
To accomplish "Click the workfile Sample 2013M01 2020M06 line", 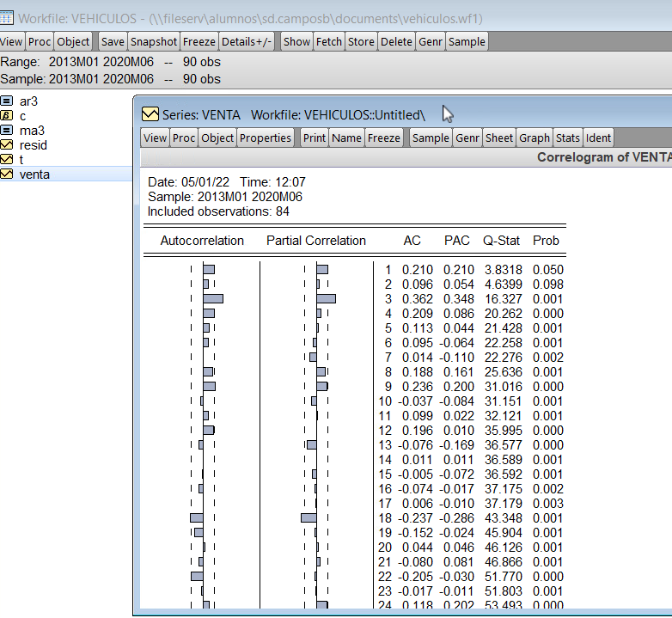I will point(111,79).
